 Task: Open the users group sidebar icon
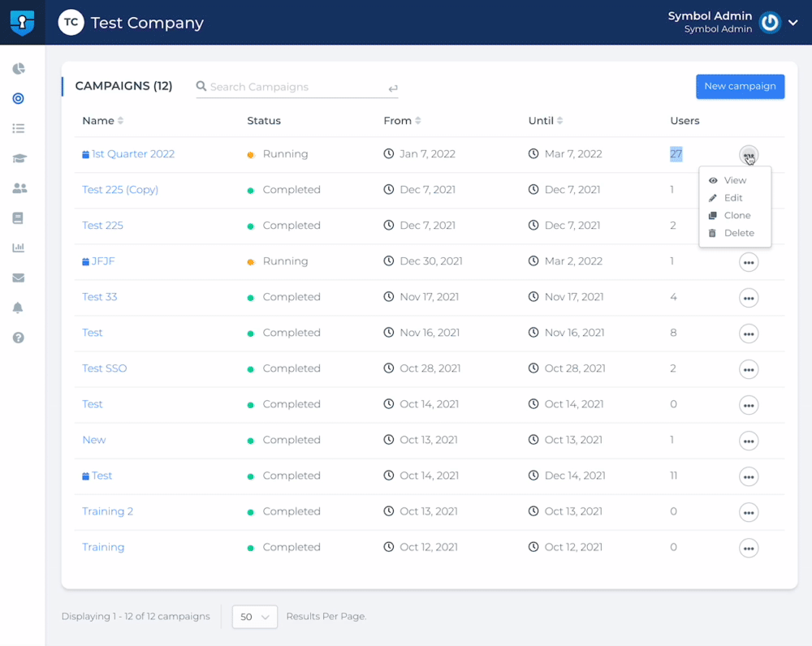19,188
